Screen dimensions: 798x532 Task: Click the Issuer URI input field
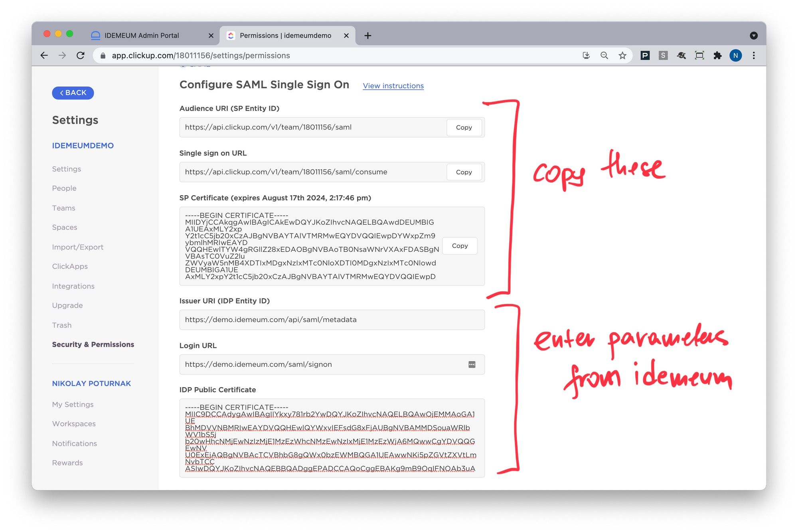click(332, 320)
